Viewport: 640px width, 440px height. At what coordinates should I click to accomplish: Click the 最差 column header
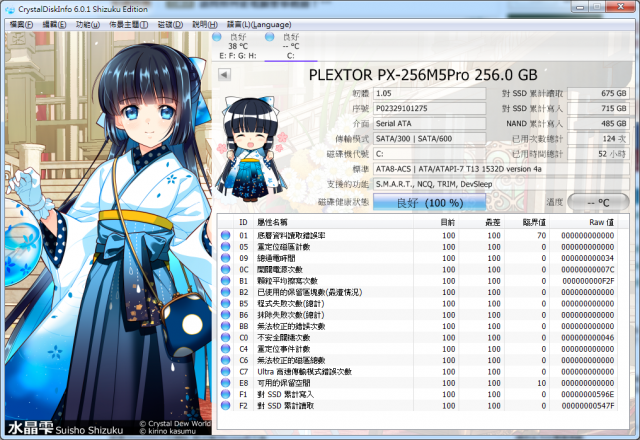482,222
